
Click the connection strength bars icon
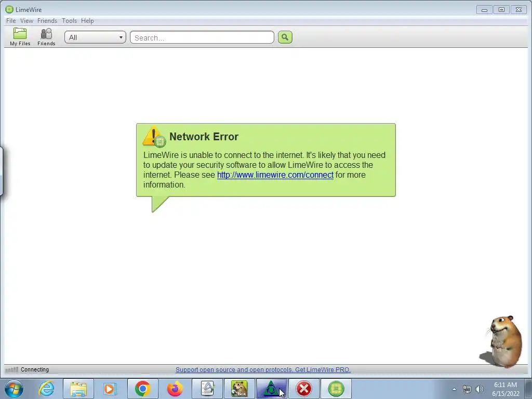(12, 369)
